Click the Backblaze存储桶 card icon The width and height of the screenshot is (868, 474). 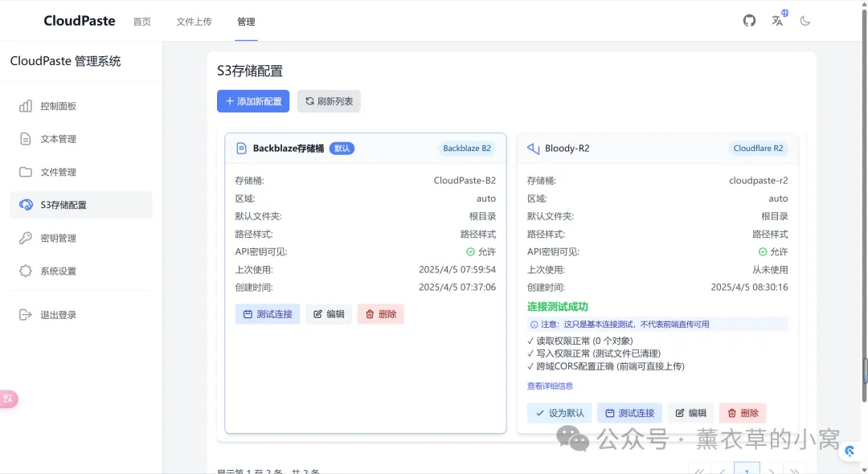[x=241, y=149]
